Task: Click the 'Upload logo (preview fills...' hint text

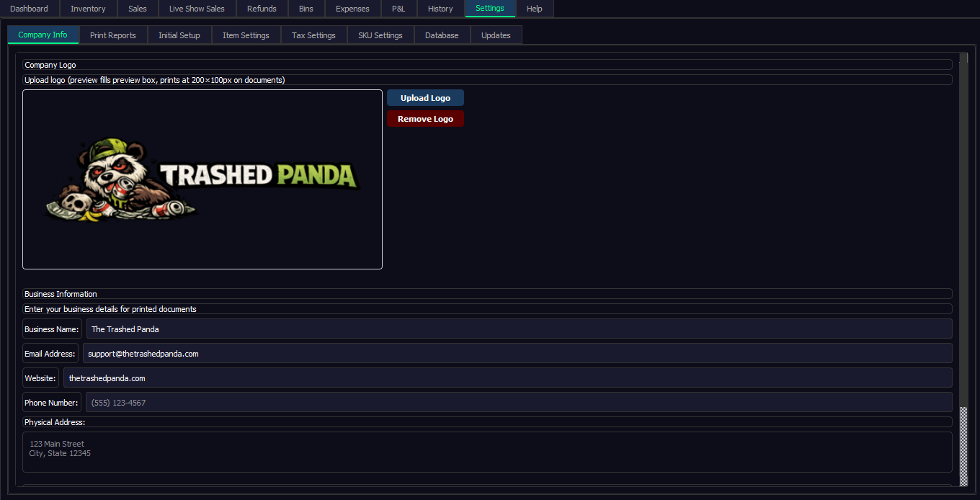Action: [x=154, y=80]
